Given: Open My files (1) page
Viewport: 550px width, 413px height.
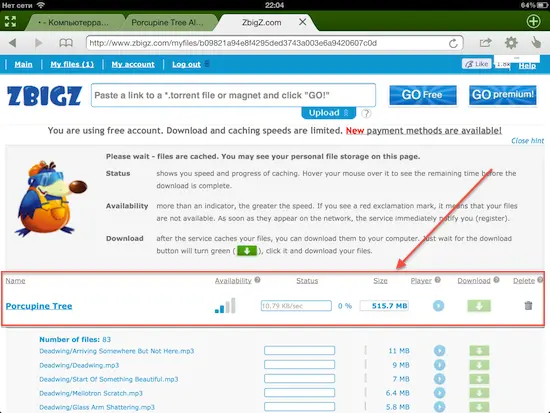Looking at the screenshot, I should click(72, 64).
